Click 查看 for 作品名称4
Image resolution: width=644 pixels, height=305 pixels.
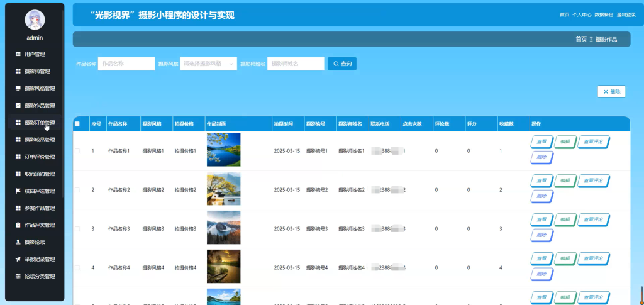coord(541,258)
